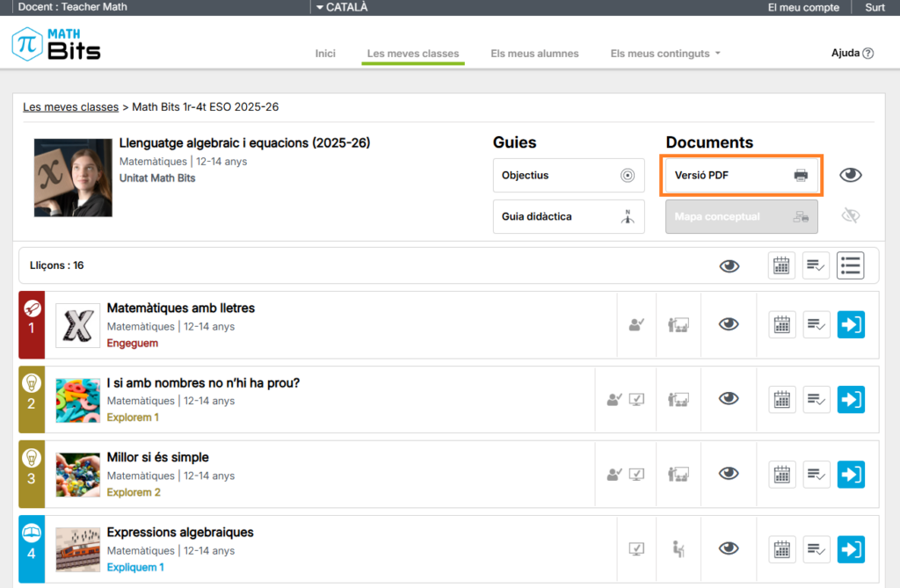Image resolution: width=900 pixels, height=588 pixels.
Task: Open checklist icon for Millor si és simple
Action: click(x=816, y=474)
